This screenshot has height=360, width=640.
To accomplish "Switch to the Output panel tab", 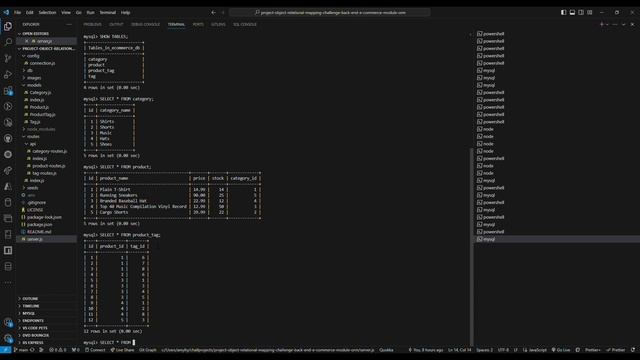I will tap(116, 24).
